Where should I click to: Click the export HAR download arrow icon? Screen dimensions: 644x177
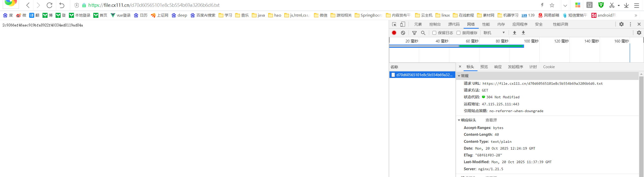[523, 33]
